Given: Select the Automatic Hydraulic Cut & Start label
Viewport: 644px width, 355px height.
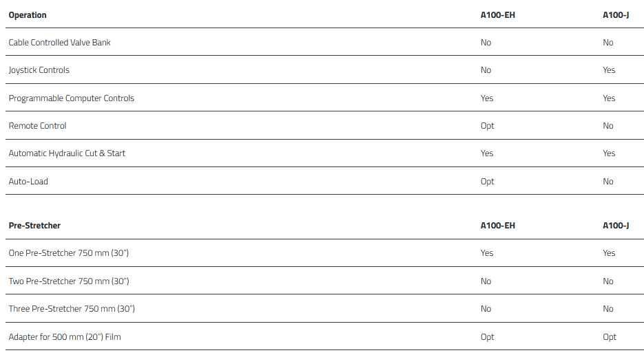Looking at the screenshot, I should (x=67, y=153).
